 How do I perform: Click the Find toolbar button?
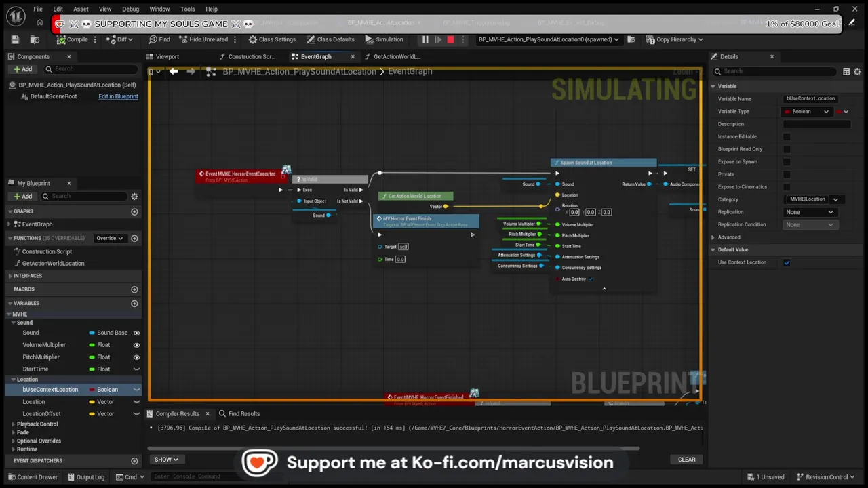coord(159,39)
